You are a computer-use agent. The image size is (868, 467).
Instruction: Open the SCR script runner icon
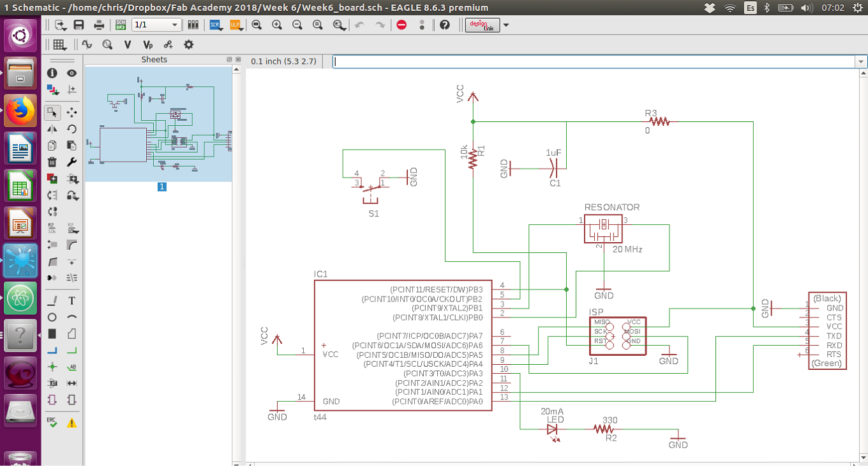pos(216,25)
